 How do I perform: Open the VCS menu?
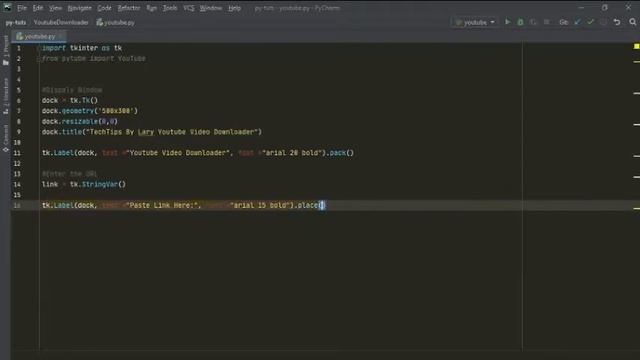[189, 8]
